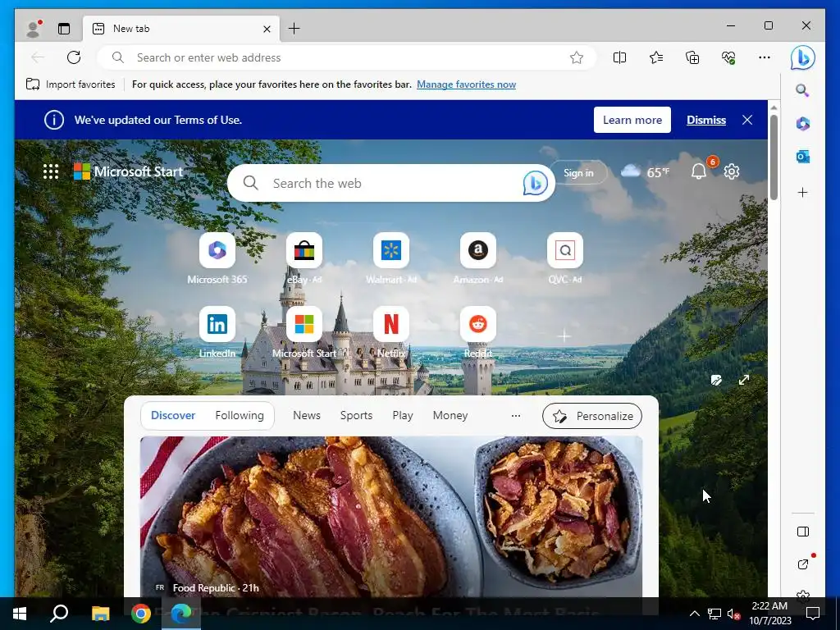Click the Refresh page icon
The image size is (840, 630).
coord(74,57)
